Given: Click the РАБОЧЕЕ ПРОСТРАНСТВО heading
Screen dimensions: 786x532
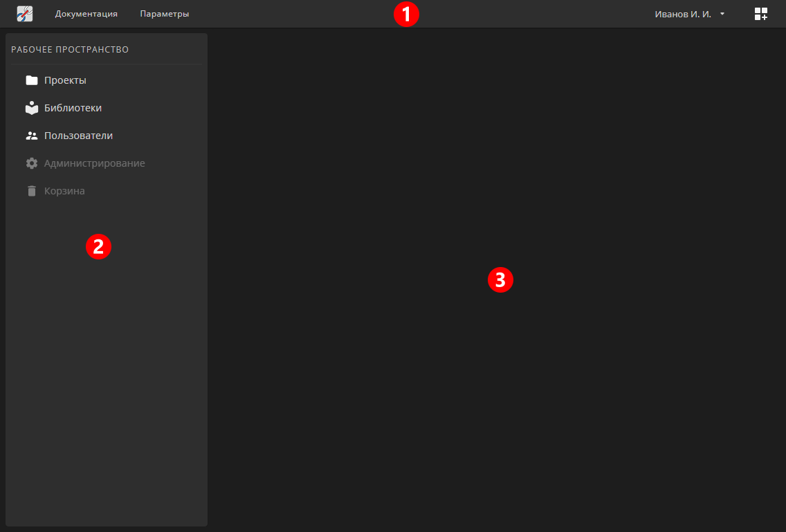Looking at the screenshot, I should tap(70, 50).
